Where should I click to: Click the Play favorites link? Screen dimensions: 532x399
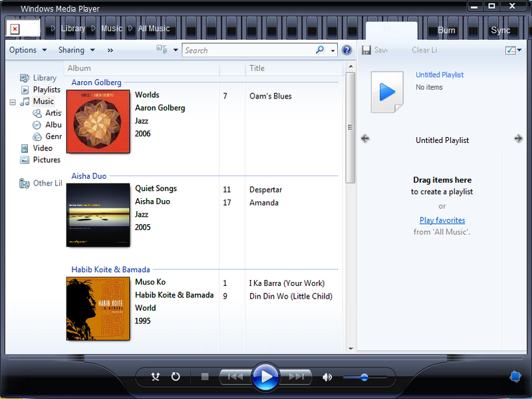pos(442,220)
